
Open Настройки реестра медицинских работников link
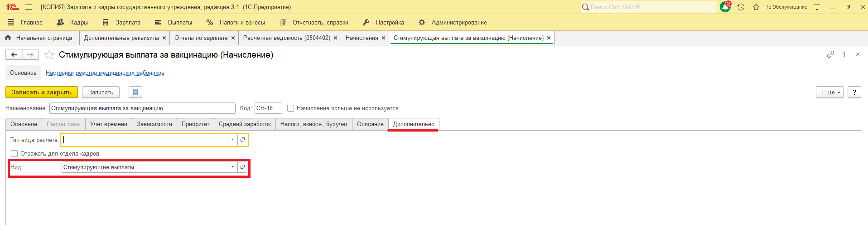pyautogui.click(x=105, y=73)
